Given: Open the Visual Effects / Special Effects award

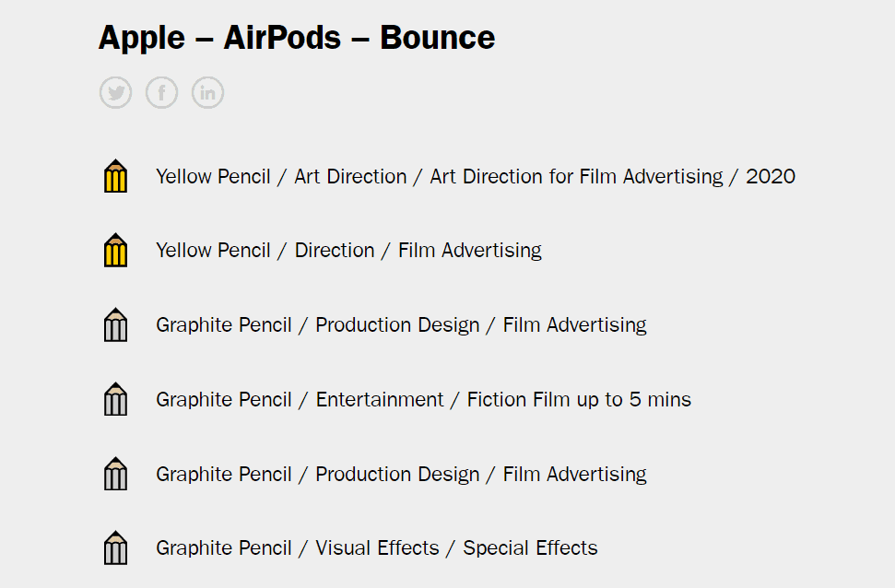Looking at the screenshot, I should click(x=376, y=548).
